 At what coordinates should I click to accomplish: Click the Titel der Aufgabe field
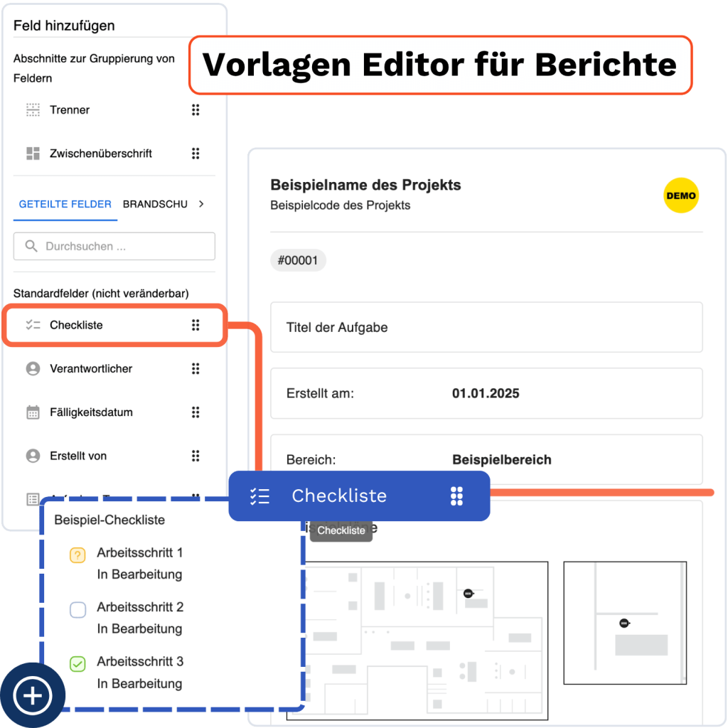coord(486,328)
